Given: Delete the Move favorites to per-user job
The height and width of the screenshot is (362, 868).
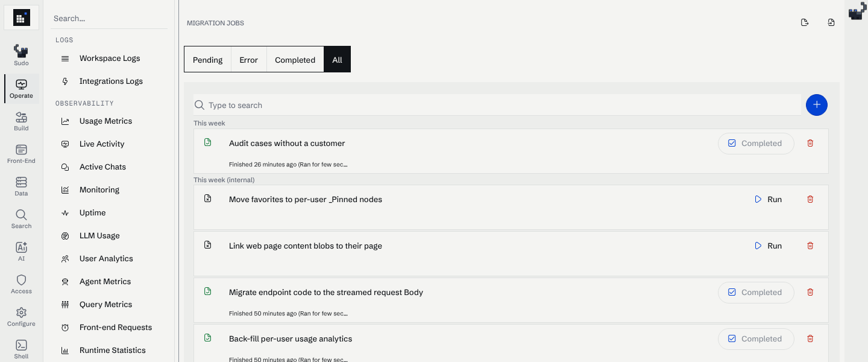Looking at the screenshot, I should 810,199.
